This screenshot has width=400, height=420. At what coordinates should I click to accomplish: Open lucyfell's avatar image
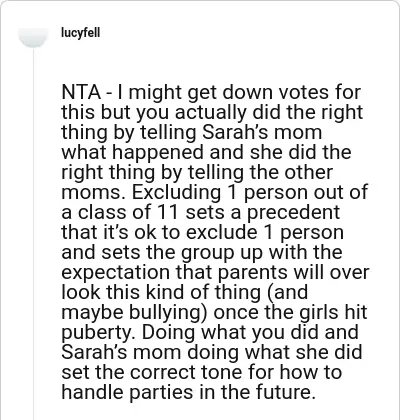(x=33, y=36)
